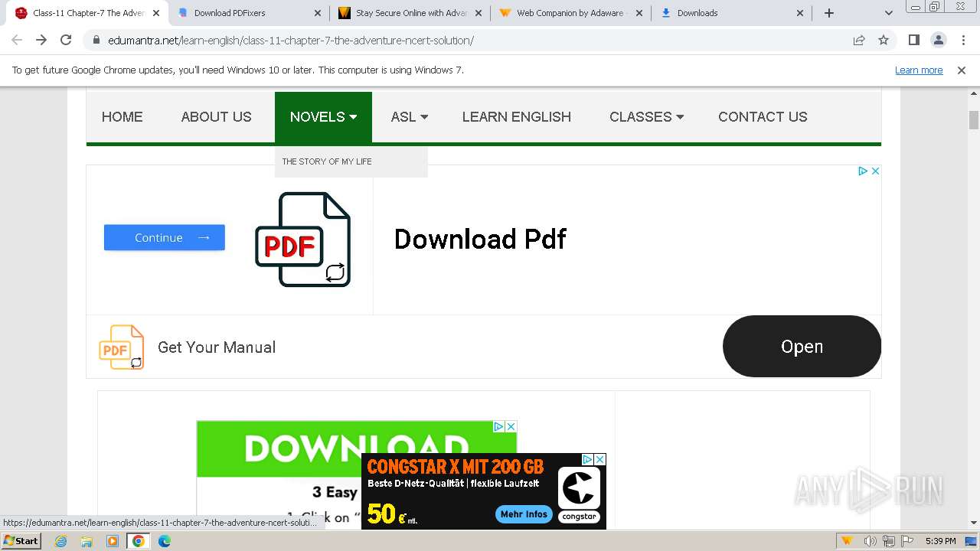Close the Downloads tab
This screenshot has height=551, width=980.
[x=800, y=13]
